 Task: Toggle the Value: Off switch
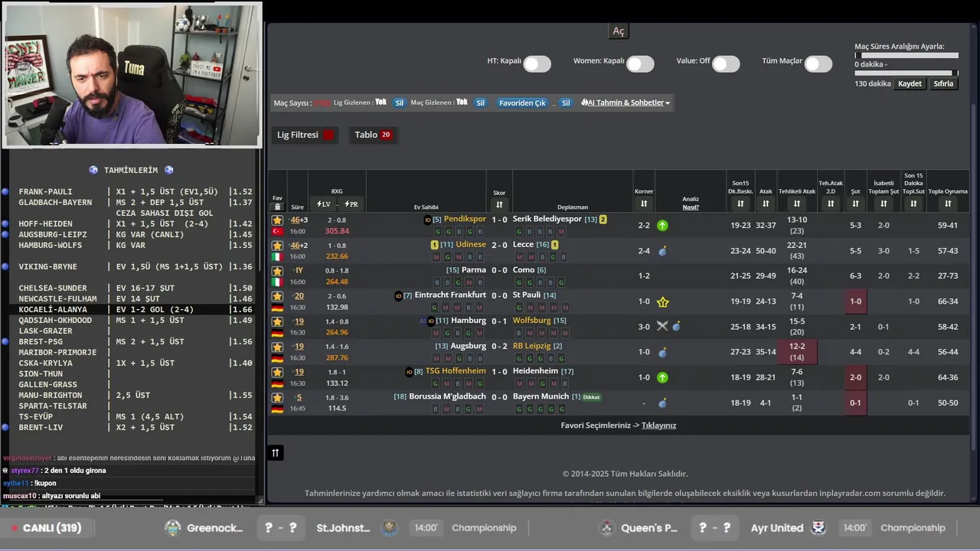(x=726, y=64)
